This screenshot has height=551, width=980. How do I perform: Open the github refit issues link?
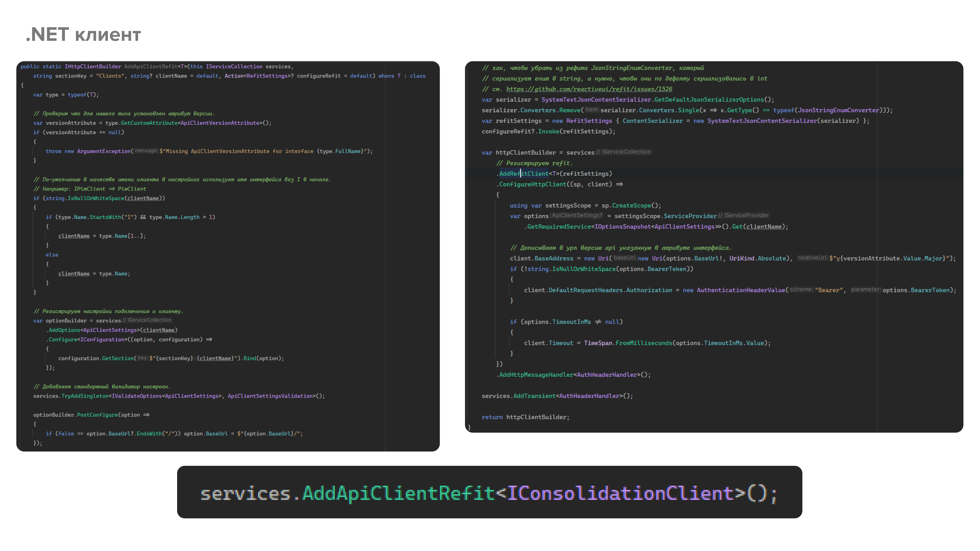click(x=589, y=89)
